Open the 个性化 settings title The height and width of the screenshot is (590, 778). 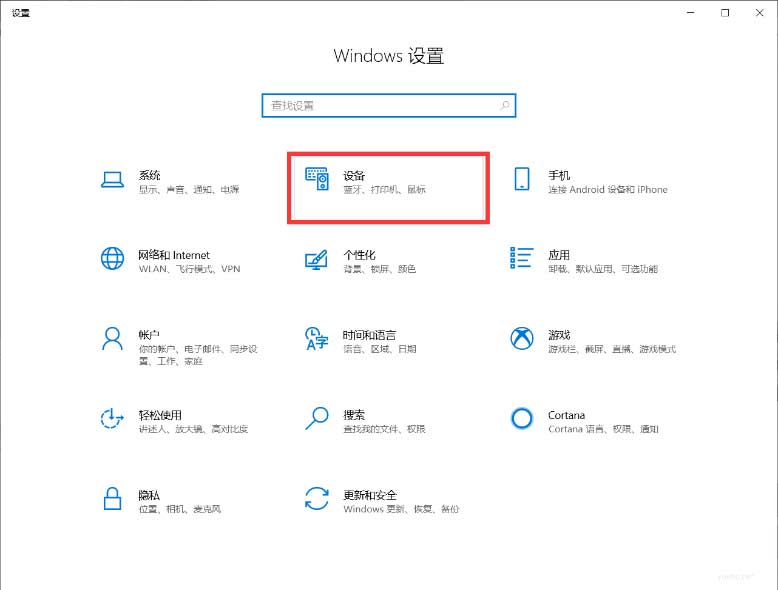click(359, 255)
